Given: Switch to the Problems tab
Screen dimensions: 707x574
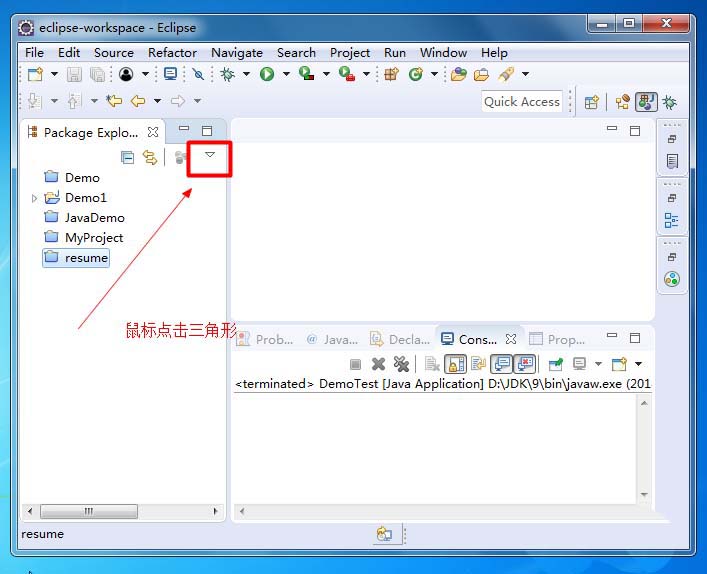Looking at the screenshot, I should pyautogui.click(x=265, y=339).
